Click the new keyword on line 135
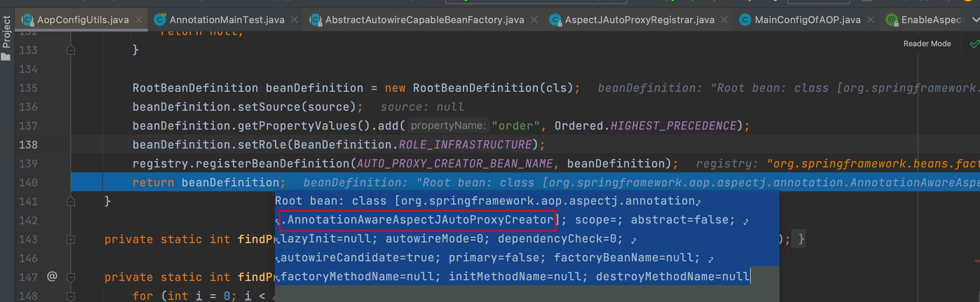 pyautogui.click(x=395, y=88)
